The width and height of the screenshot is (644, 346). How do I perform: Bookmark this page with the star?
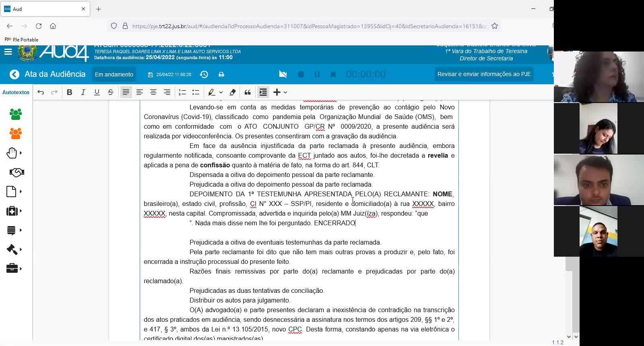(x=495, y=26)
